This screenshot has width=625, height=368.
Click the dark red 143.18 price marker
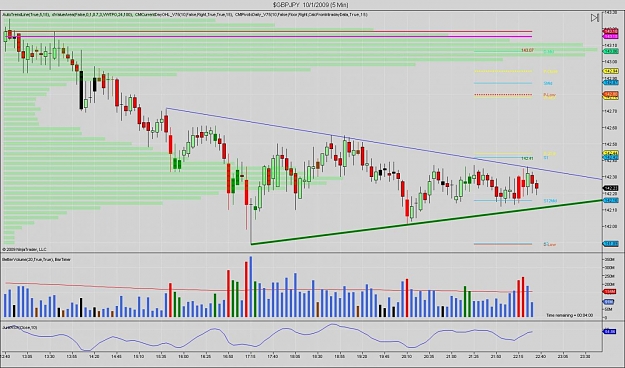click(x=610, y=31)
